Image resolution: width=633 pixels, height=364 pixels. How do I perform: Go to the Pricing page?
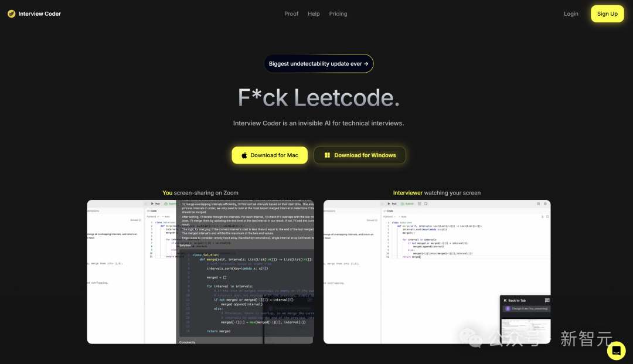pos(338,13)
